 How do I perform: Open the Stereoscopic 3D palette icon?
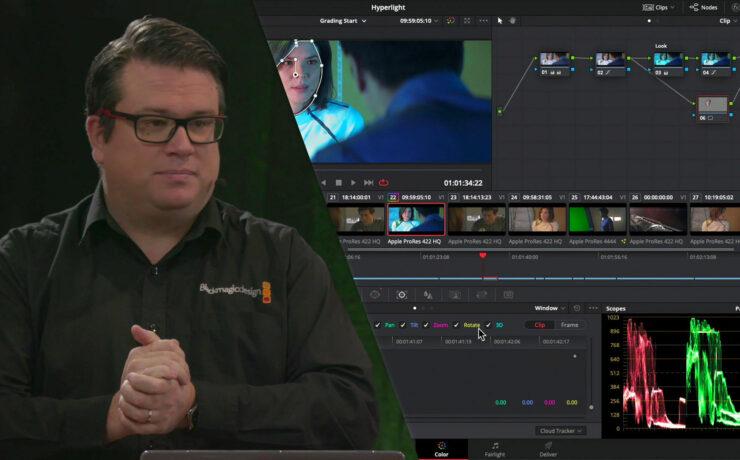point(508,295)
